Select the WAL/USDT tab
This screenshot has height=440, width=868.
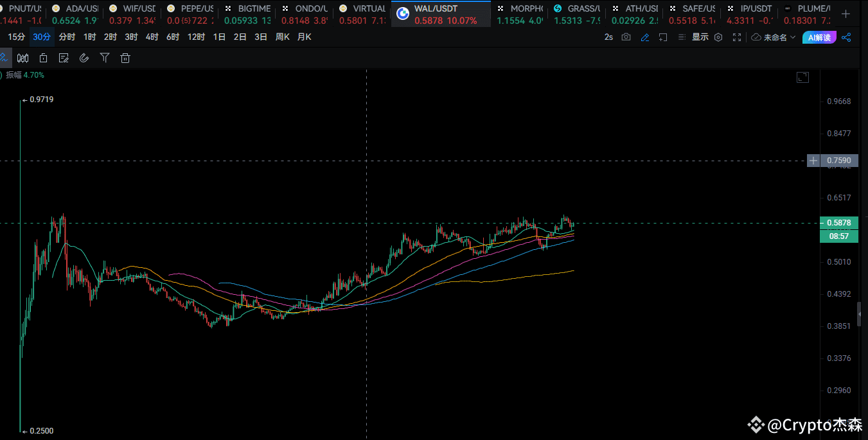click(x=441, y=14)
